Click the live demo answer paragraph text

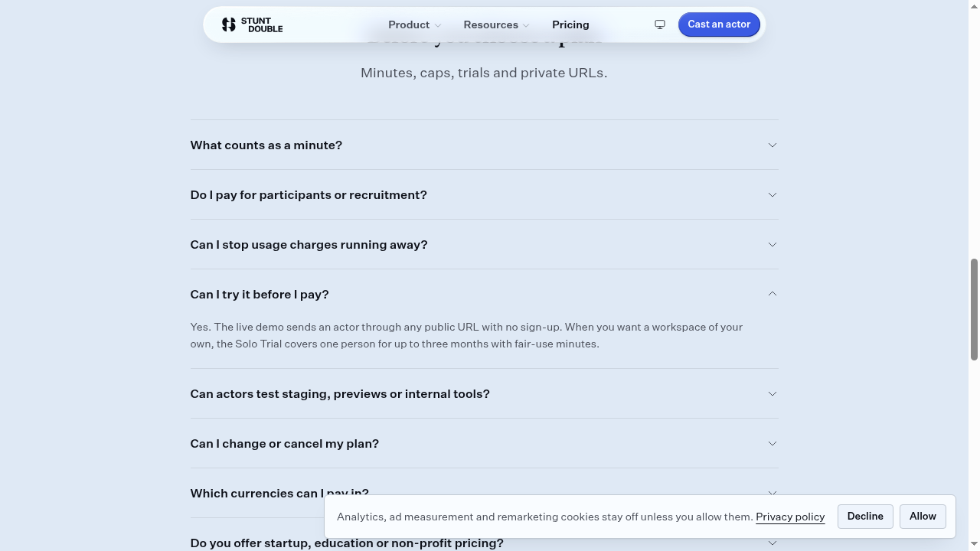point(466,335)
